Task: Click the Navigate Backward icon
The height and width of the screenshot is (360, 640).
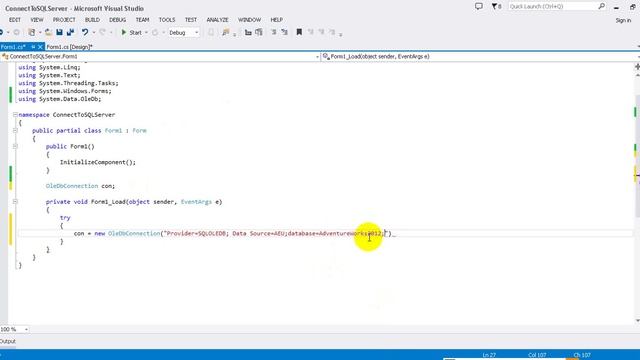Action: [x=2, y=32]
